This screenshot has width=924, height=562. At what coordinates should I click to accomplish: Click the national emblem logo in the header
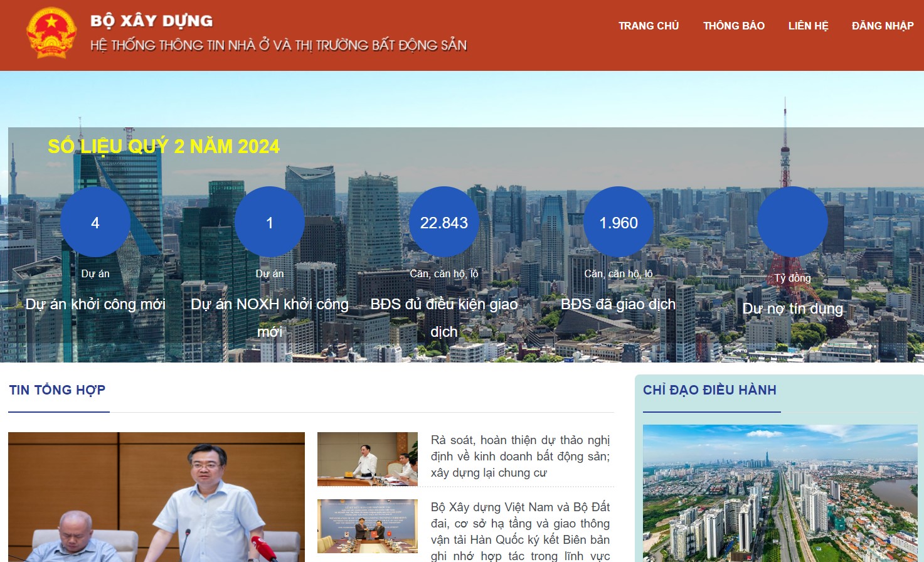pos(51,33)
